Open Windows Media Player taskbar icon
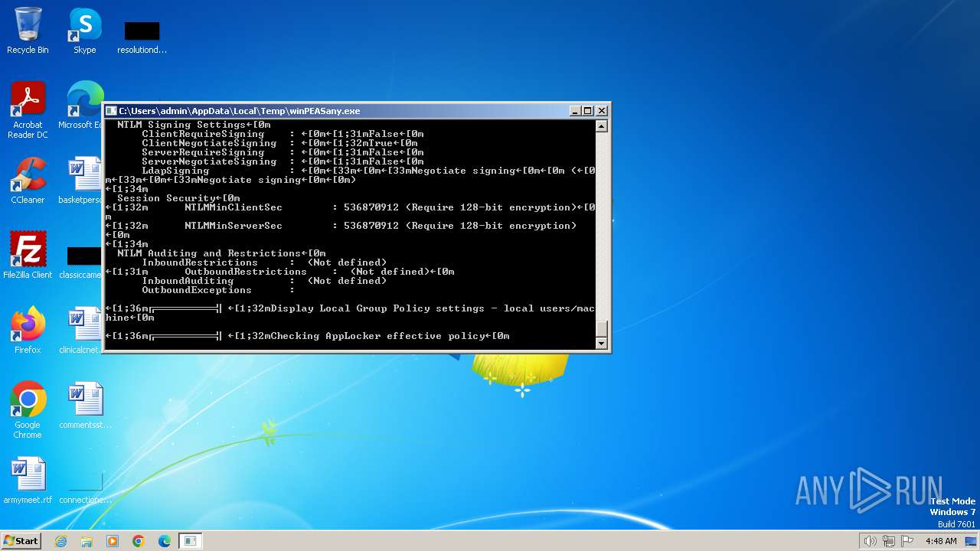 [113, 541]
